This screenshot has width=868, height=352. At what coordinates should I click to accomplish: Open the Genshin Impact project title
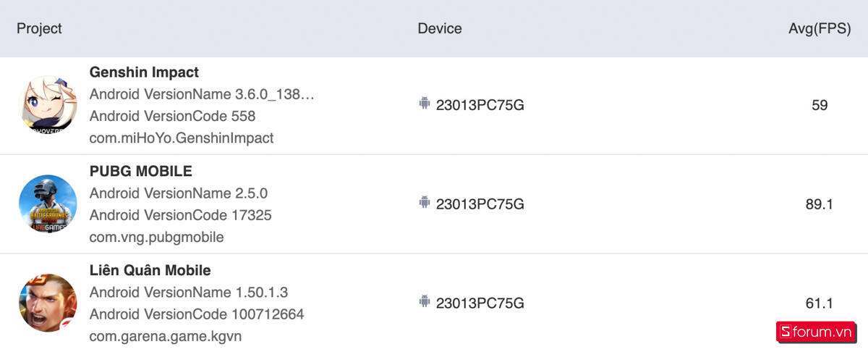(x=144, y=72)
